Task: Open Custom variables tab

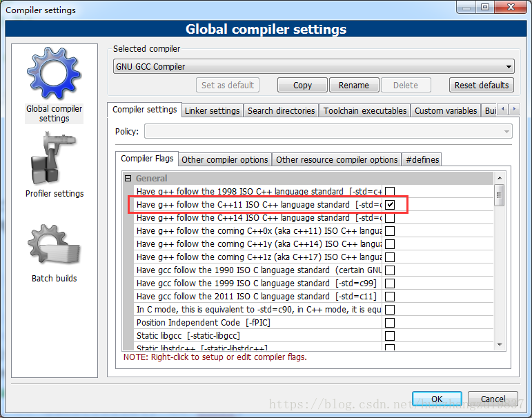Action: [446, 110]
